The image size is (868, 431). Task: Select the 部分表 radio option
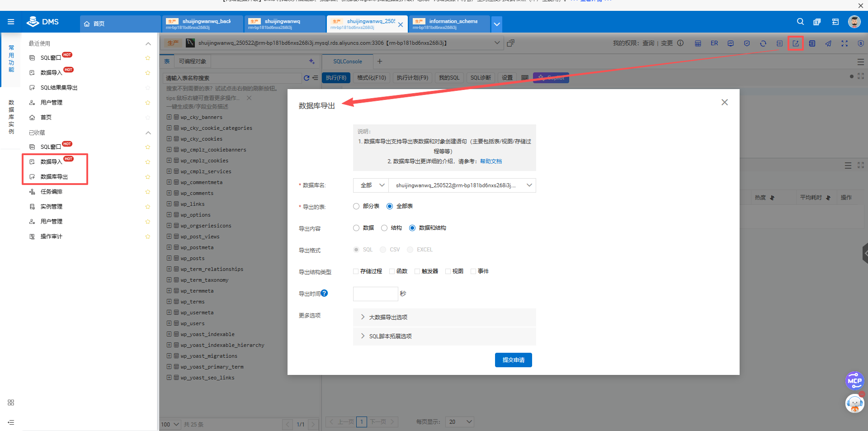[x=356, y=206]
